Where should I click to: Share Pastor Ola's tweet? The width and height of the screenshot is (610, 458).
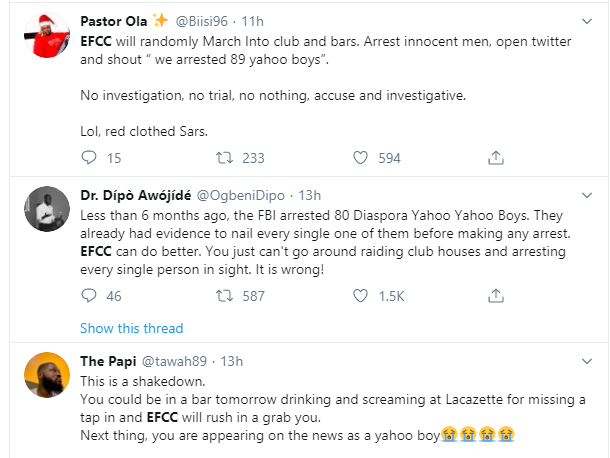[495, 157]
